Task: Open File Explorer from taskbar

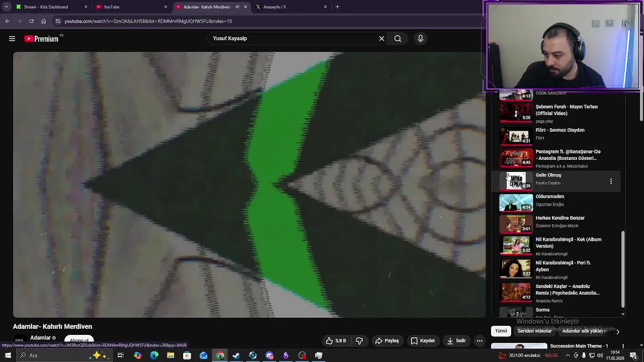Action: tap(171, 355)
